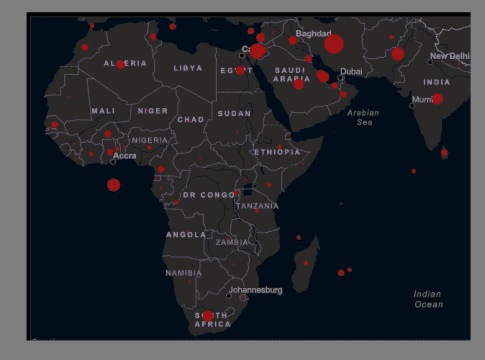Select the red dot on Senegal coast
This screenshot has height=360, width=485.
click(x=54, y=125)
